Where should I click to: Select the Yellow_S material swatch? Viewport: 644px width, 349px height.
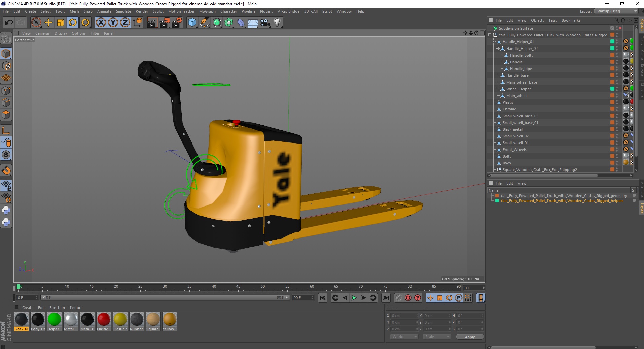click(x=170, y=321)
